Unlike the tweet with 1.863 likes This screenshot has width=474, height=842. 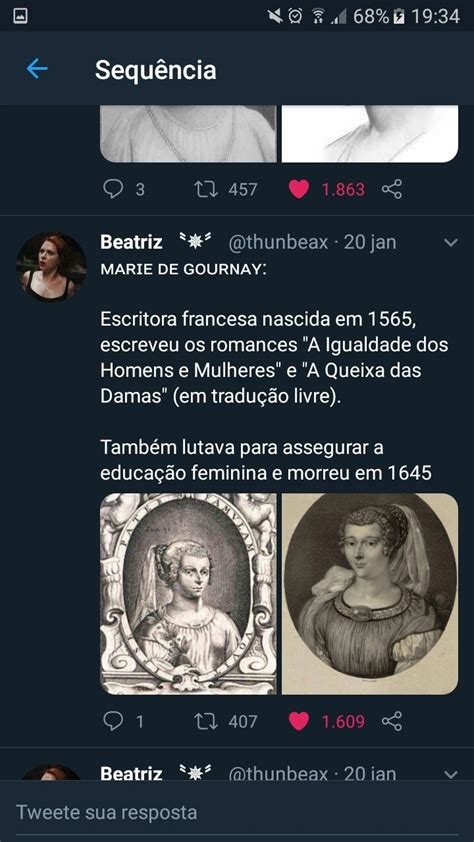coord(298,189)
